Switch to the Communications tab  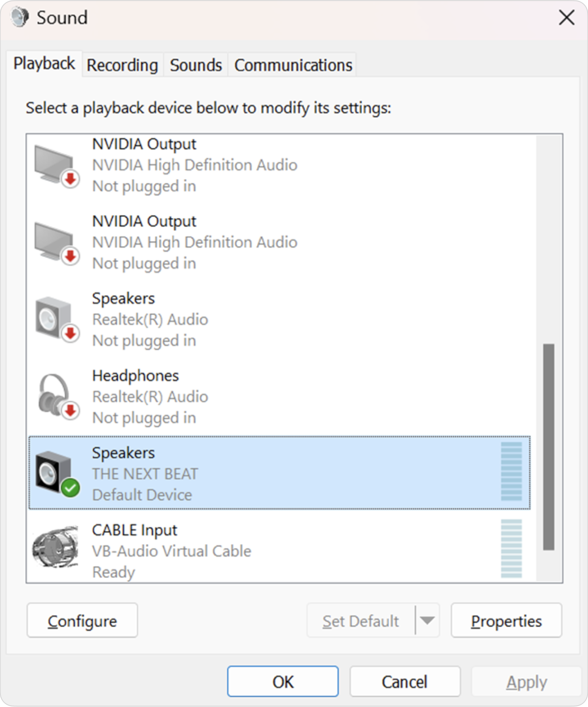(293, 65)
